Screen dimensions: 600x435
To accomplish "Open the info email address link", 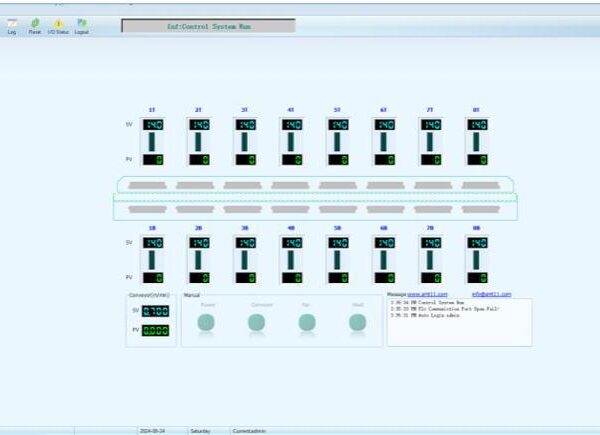I will coord(492,294).
